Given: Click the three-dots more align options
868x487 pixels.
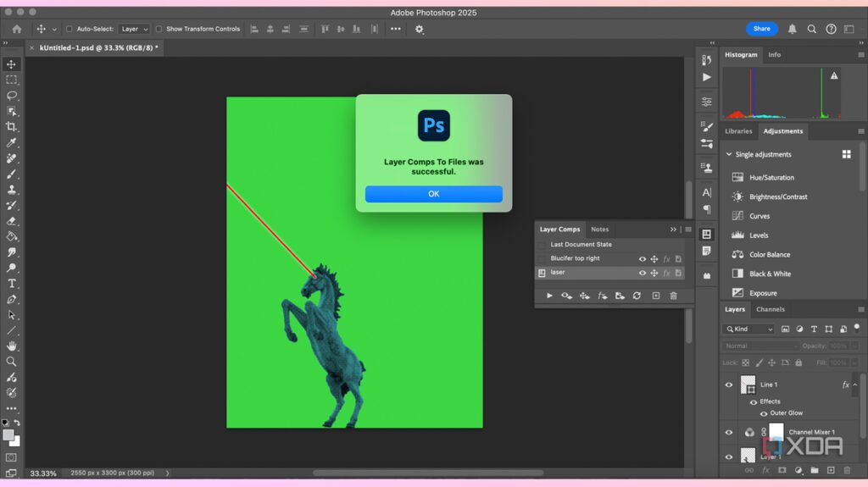Looking at the screenshot, I should point(395,29).
